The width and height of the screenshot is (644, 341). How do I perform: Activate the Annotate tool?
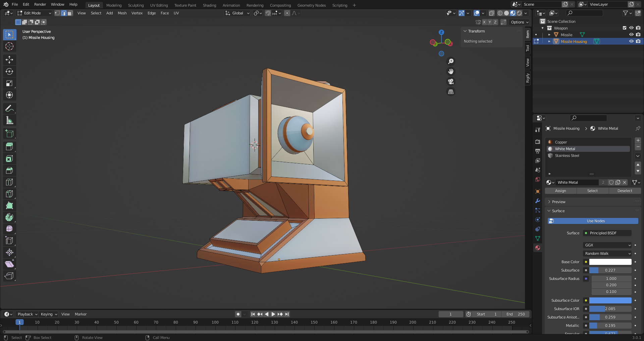(x=9, y=108)
